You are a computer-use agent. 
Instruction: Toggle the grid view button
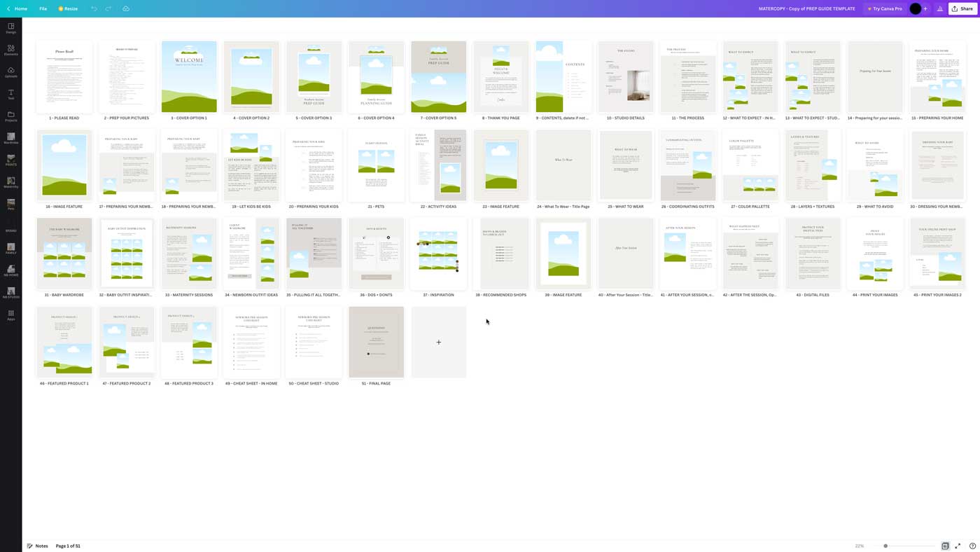coord(945,546)
